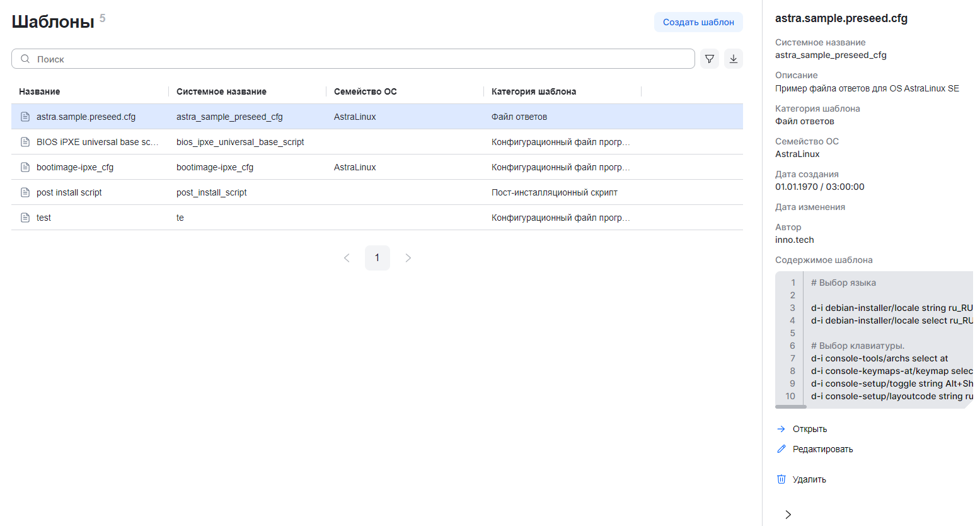
Task: Go to previous page with left chevron
Action: 347,258
